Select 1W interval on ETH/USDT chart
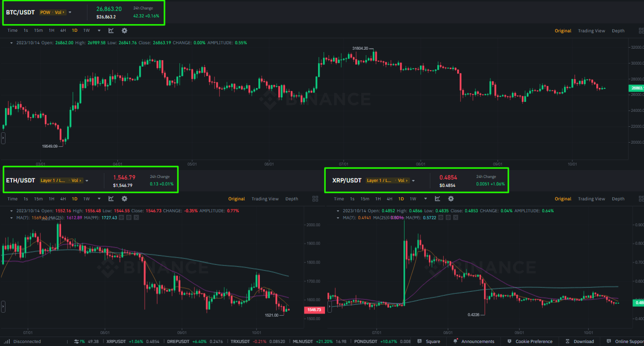Image resolution: width=644 pixels, height=346 pixels. point(86,199)
